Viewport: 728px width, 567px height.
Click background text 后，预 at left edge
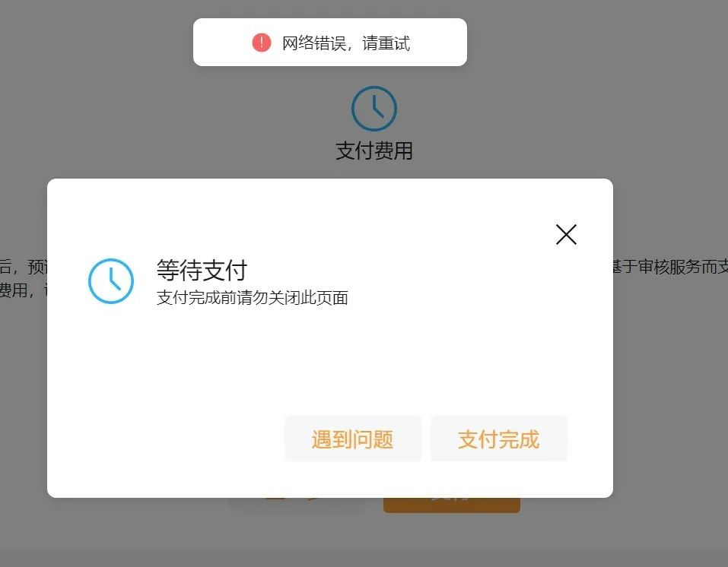[24, 267]
